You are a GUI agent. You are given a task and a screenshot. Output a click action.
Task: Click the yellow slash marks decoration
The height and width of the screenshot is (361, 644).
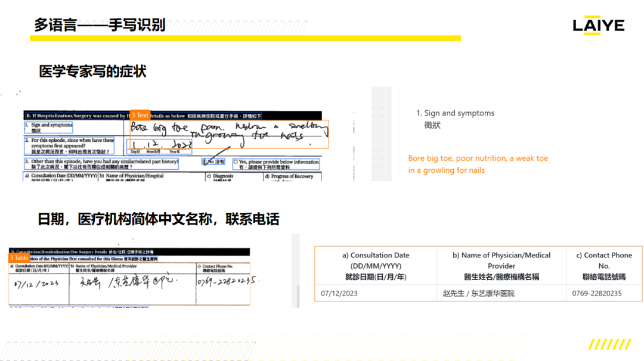609,344
